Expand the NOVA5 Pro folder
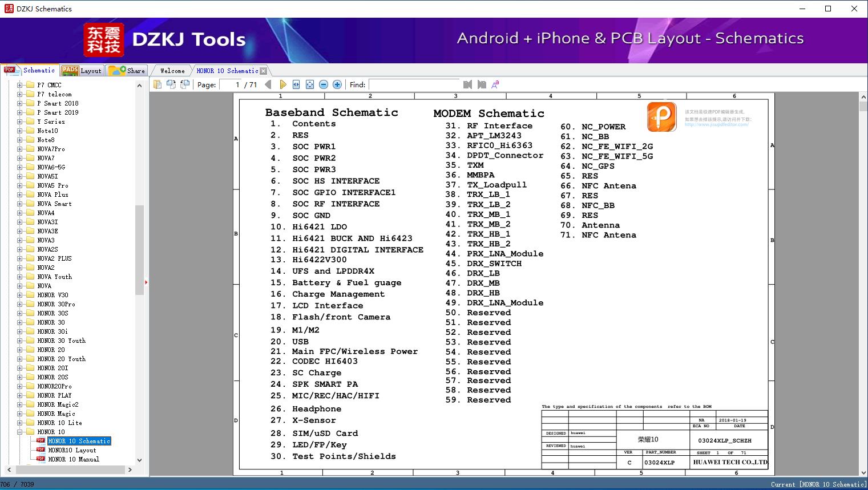Image resolution: width=868 pixels, height=490 pixels. pyautogui.click(x=19, y=185)
